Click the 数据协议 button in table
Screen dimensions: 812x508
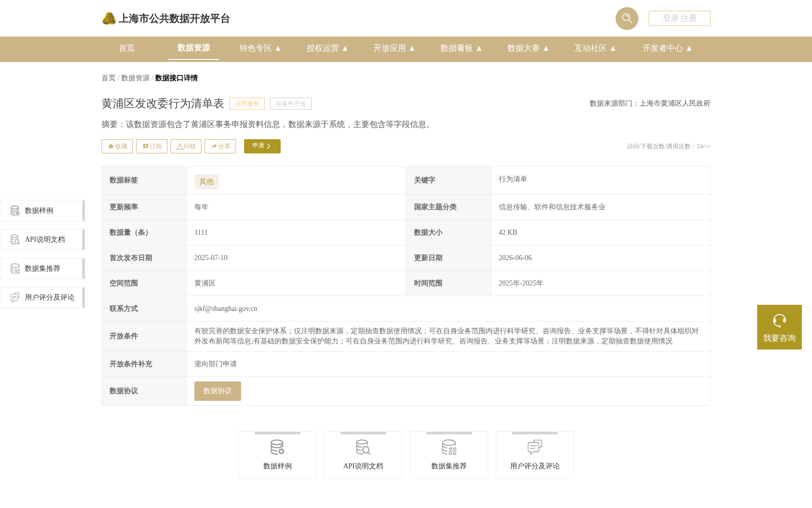tap(218, 391)
